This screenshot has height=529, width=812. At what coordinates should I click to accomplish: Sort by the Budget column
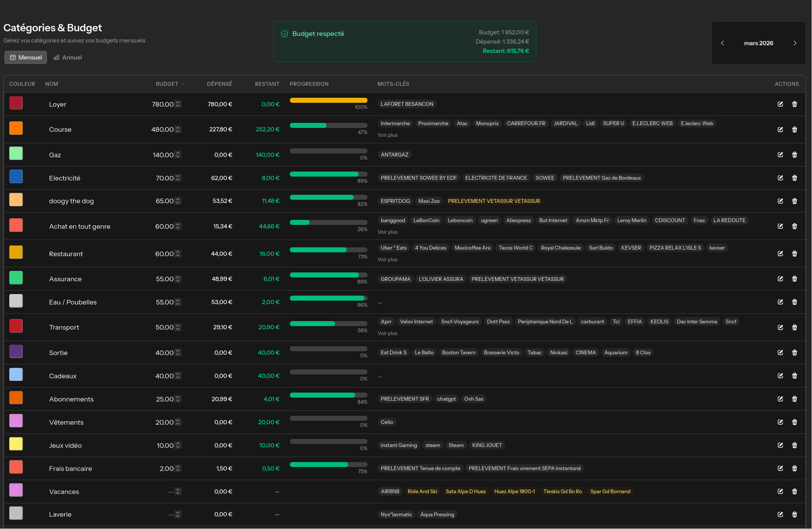(170, 84)
